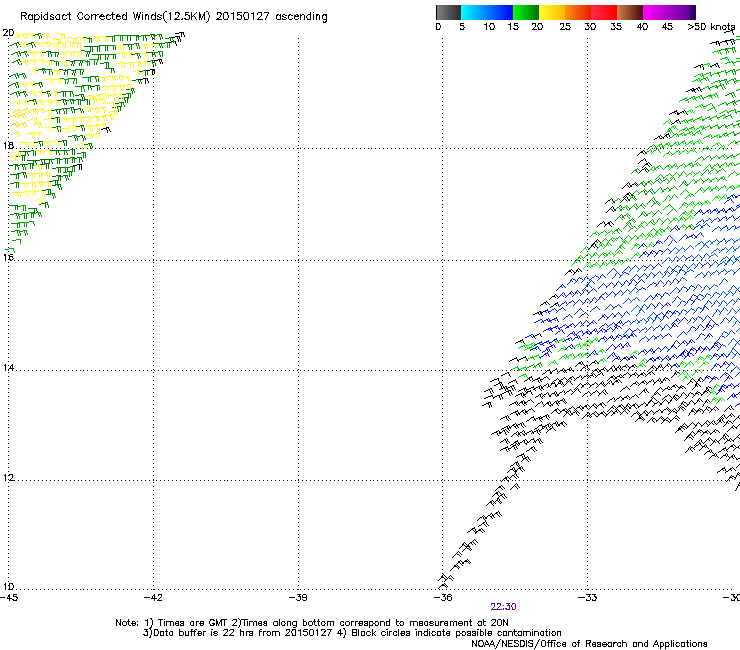This screenshot has width=740, height=650.
Task: Click the green 15-20 knots color segment
Action: pyautogui.click(x=526, y=12)
